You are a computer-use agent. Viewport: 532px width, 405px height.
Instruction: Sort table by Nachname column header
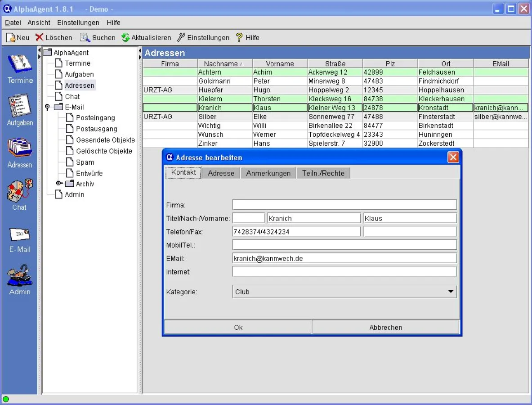coord(221,64)
